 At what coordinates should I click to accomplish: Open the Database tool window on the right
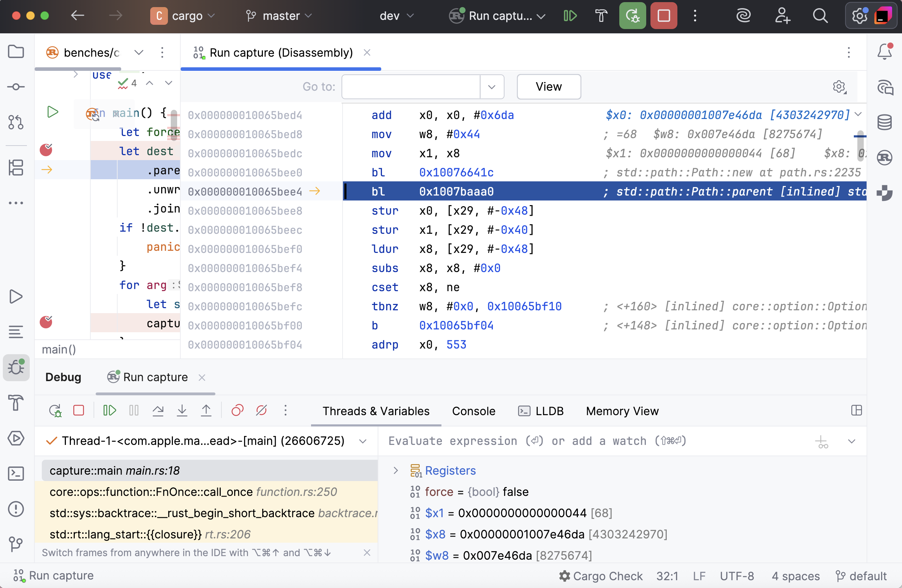[885, 122]
